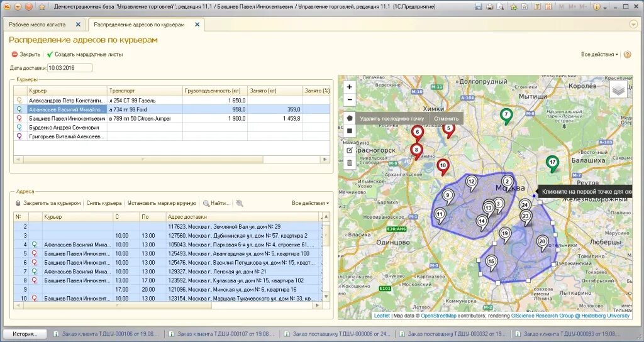The image size is (644, 342).
Task: Select courier row Бакшиев Павел Иннокентьевич
Action: [x=67, y=118]
